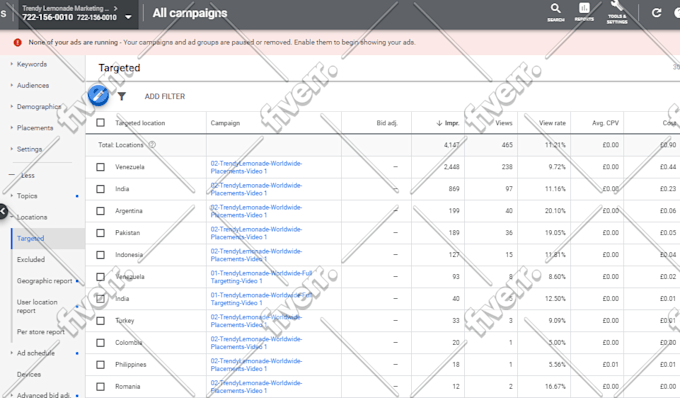Open the Geographic report

44,281
